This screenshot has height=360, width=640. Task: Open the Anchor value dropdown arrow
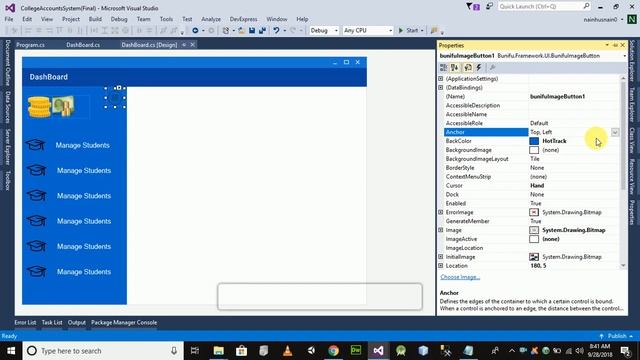pyautogui.click(x=615, y=132)
